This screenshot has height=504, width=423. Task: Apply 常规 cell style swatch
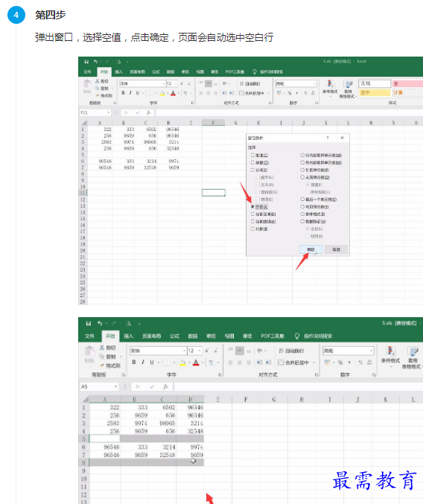click(375, 83)
